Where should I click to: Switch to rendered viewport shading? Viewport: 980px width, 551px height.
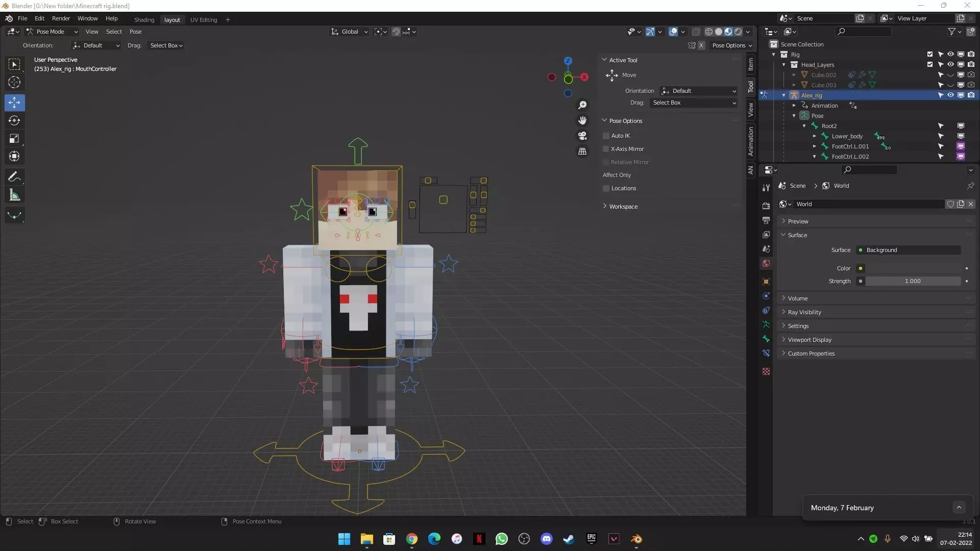738,32
